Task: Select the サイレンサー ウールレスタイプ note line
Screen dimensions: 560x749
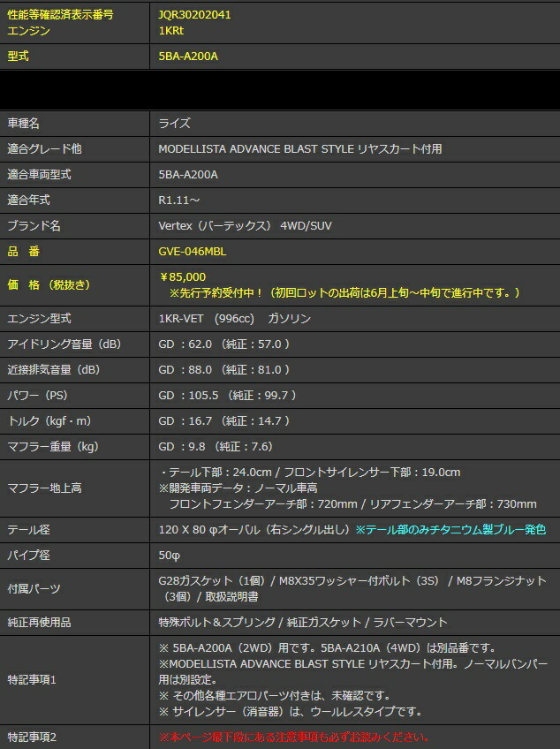Action: [291, 712]
